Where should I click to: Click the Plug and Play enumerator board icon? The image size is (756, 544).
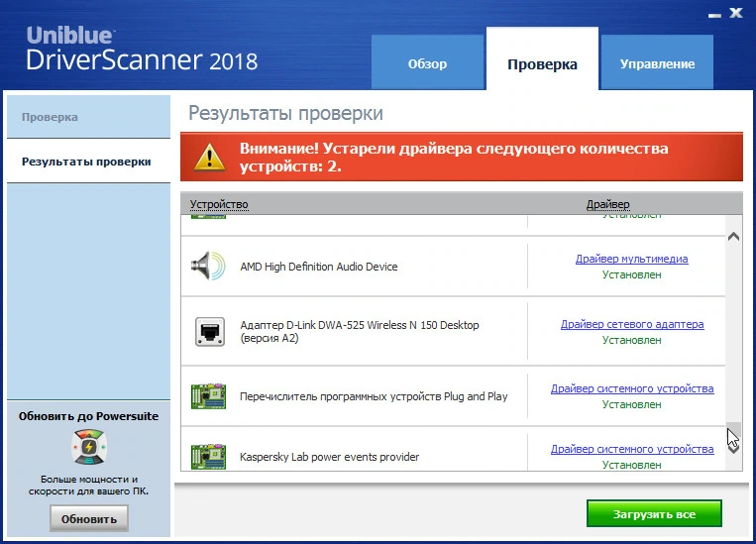click(208, 396)
